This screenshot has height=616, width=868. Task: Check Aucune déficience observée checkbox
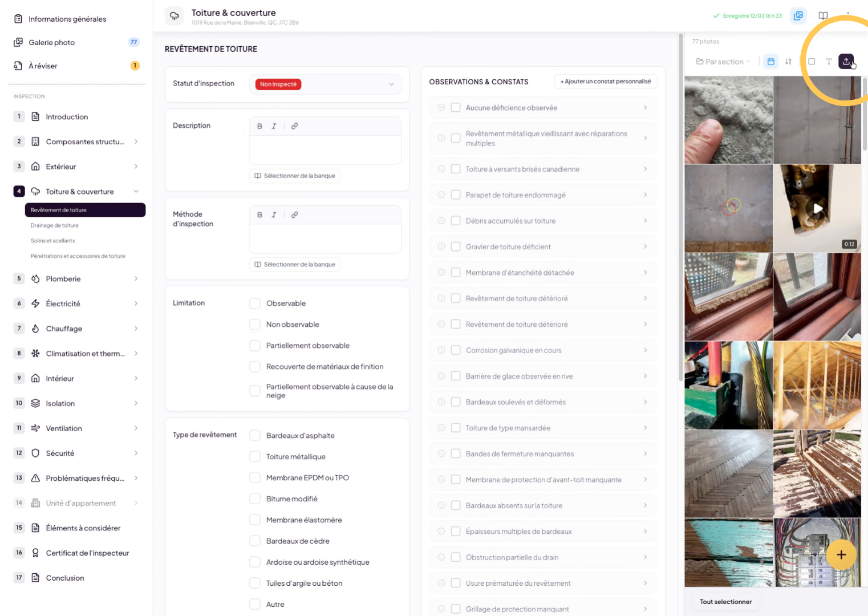click(x=456, y=108)
